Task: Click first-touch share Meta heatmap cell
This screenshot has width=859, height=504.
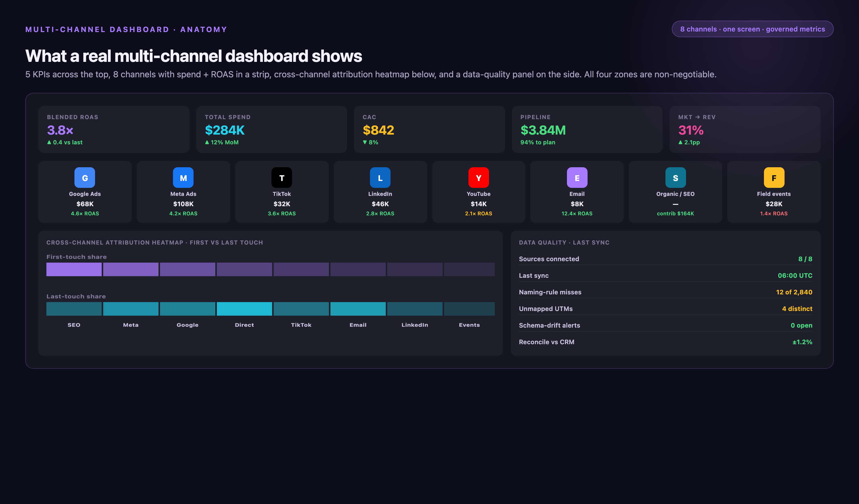Action: click(x=131, y=269)
